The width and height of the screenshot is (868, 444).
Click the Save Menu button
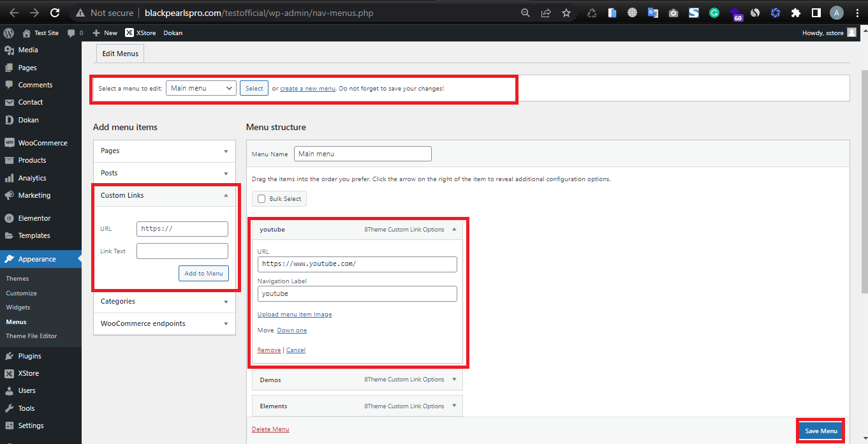pyautogui.click(x=821, y=431)
